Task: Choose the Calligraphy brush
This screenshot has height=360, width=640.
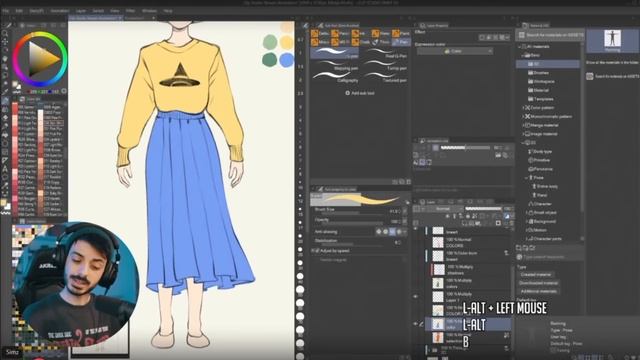Action: [x=335, y=77]
